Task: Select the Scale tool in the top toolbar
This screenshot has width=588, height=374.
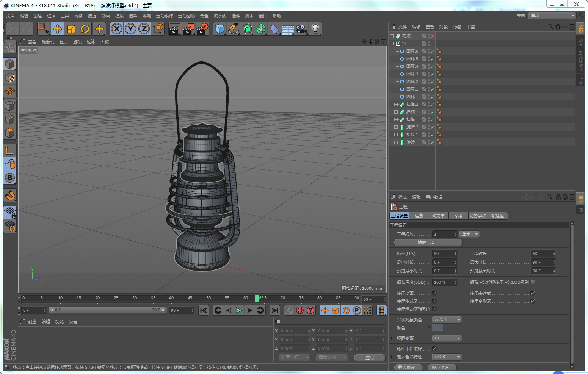Action: pyautogui.click(x=71, y=29)
